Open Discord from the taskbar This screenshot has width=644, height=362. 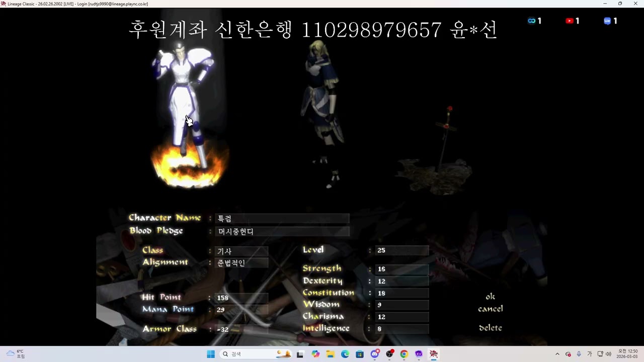coord(375,354)
